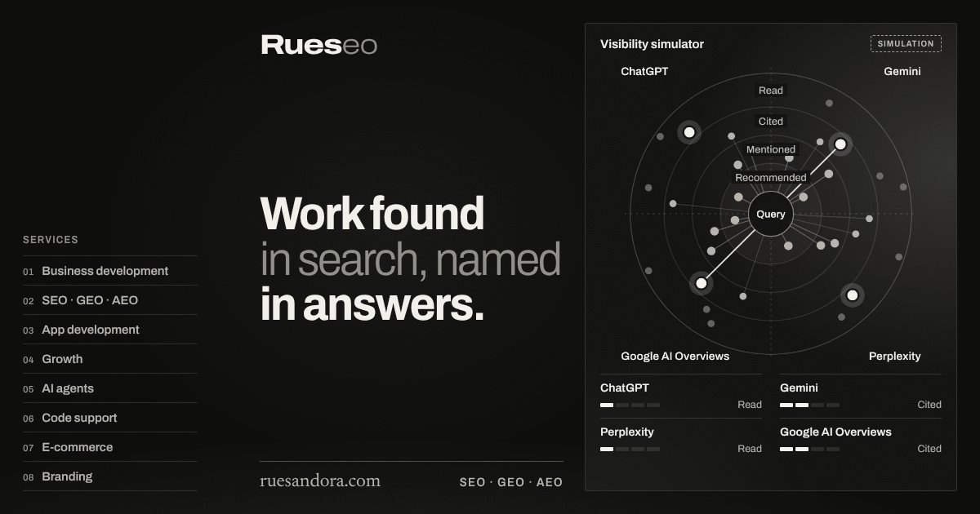Select the Google AI Overviews radar label

tap(675, 357)
